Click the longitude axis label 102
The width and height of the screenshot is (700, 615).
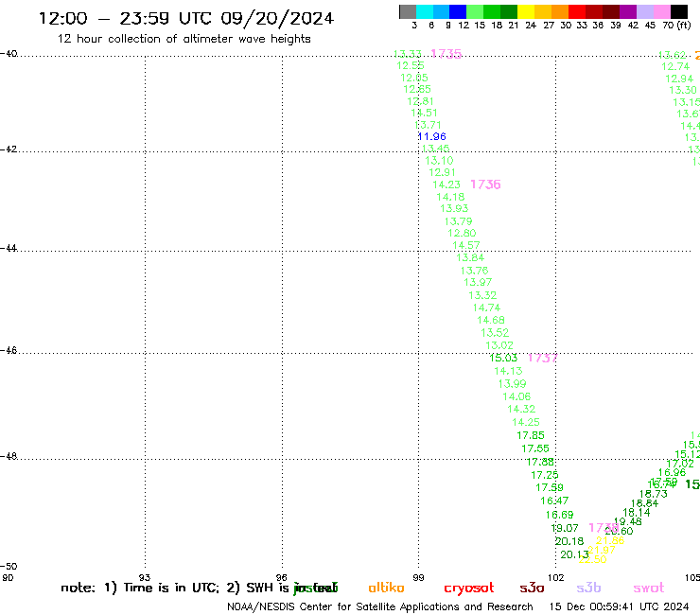[556, 577]
